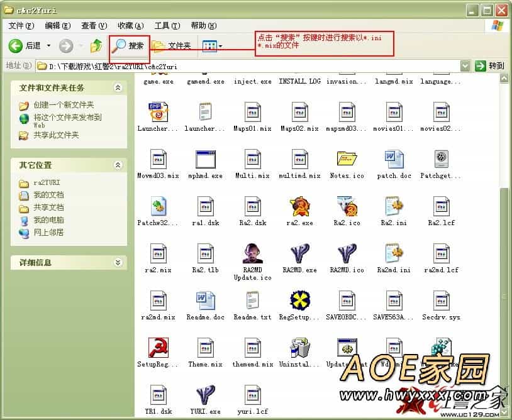Expand the 详细信息 panel
Image resolution: width=512 pixels, height=420 pixels.
(118, 262)
